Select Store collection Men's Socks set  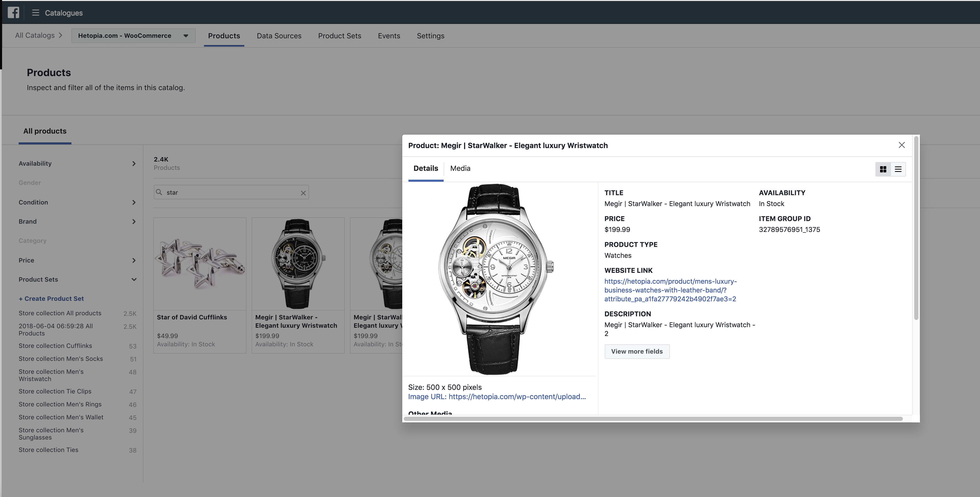pyautogui.click(x=61, y=359)
